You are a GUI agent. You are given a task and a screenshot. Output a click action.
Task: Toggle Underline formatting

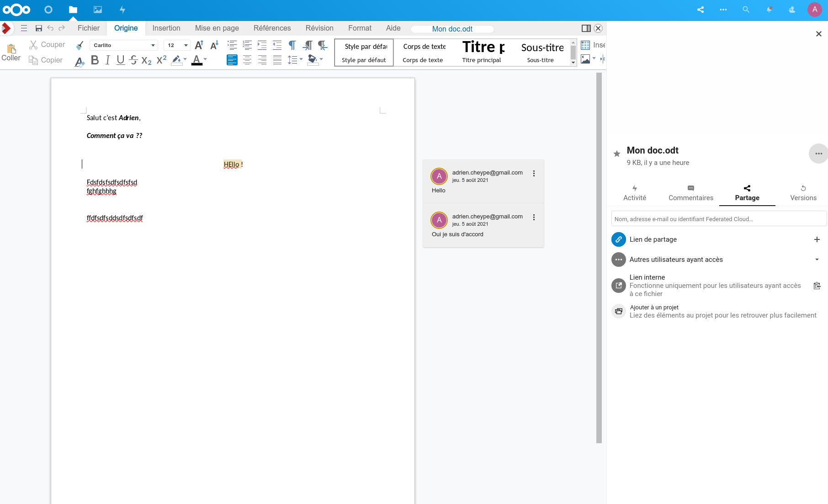tap(121, 60)
